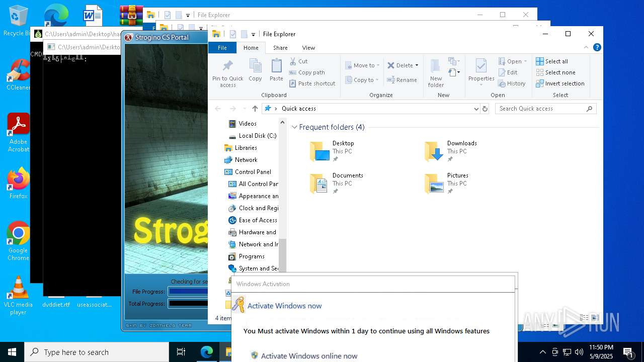
Task: Select Network in navigation pane
Action: [x=246, y=160]
